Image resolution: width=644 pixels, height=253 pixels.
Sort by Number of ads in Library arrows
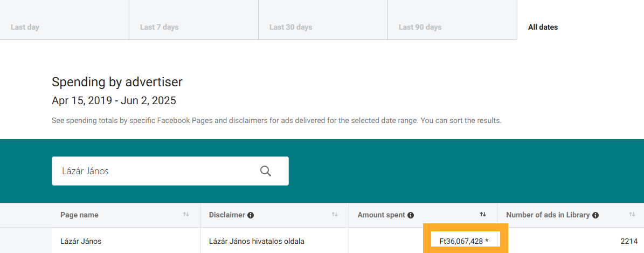632,215
